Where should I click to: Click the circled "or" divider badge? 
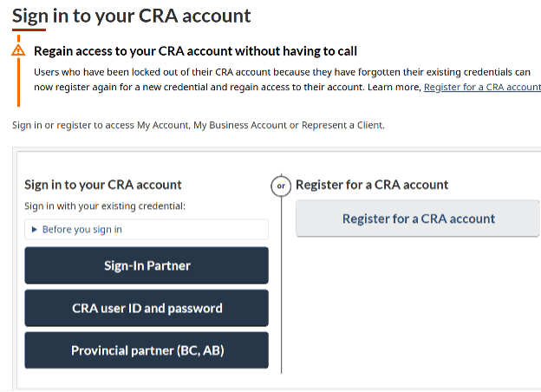280,186
